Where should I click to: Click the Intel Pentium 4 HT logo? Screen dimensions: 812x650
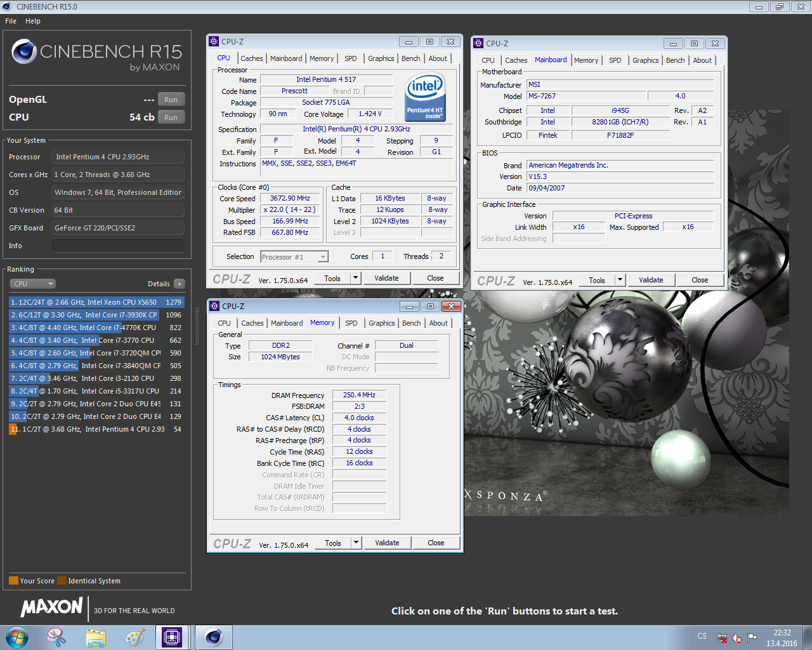425,97
